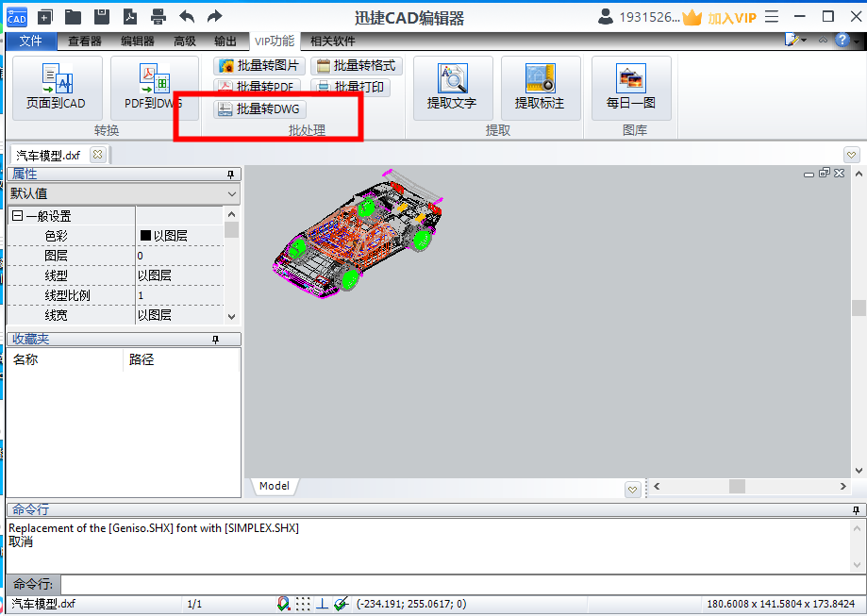Viewport: 867px width, 616px height.
Task: Switch to the 相关软件 ribbon tab
Action: point(332,41)
